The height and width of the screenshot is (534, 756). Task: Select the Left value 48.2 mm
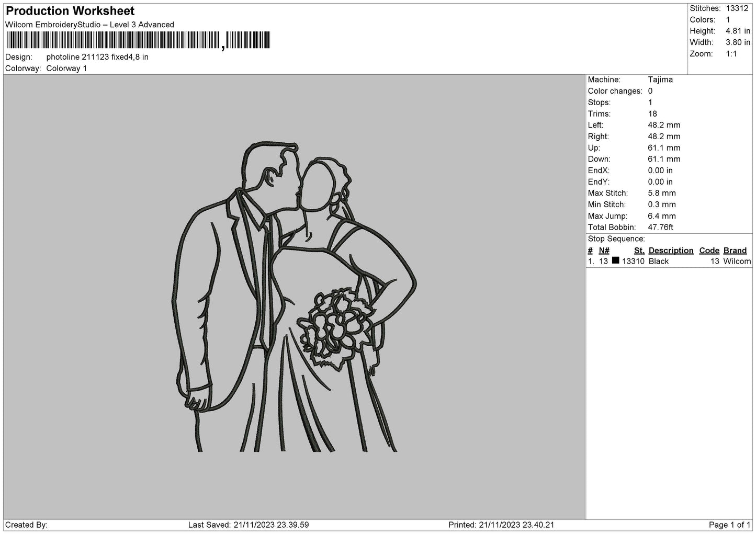click(664, 125)
